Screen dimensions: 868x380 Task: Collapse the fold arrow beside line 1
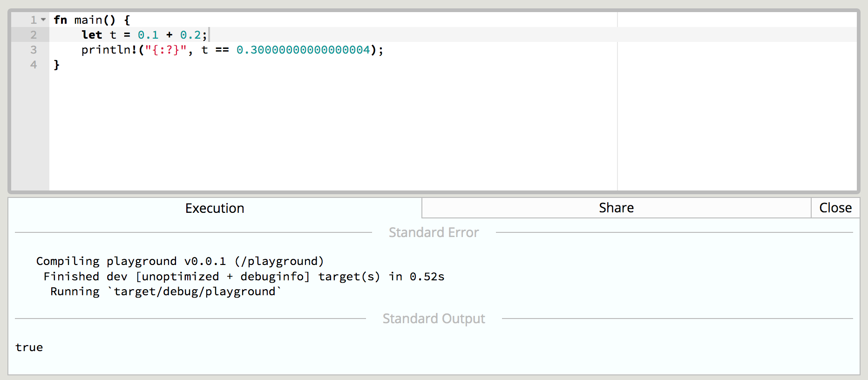pos(43,20)
